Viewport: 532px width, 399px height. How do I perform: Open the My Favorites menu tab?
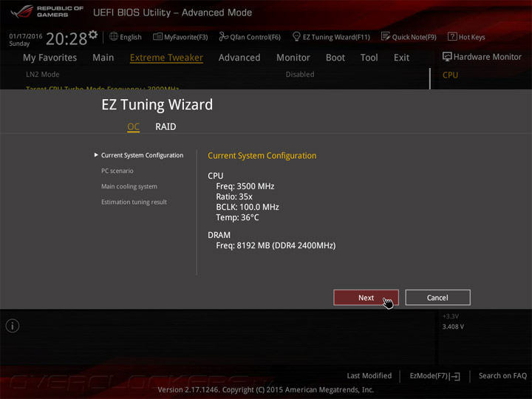click(50, 58)
